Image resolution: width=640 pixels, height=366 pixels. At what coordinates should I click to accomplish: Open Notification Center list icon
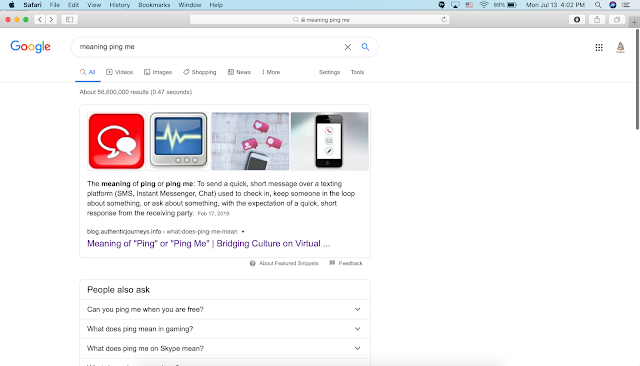pyautogui.click(x=626, y=5)
